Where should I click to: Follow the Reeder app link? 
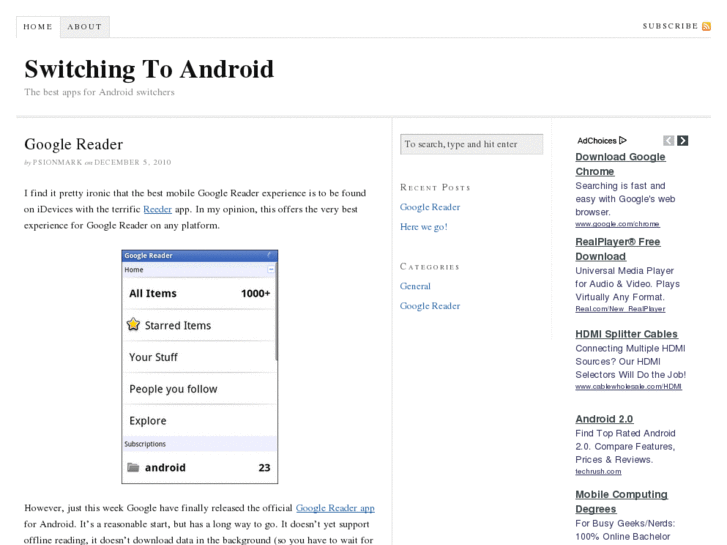coord(158,209)
